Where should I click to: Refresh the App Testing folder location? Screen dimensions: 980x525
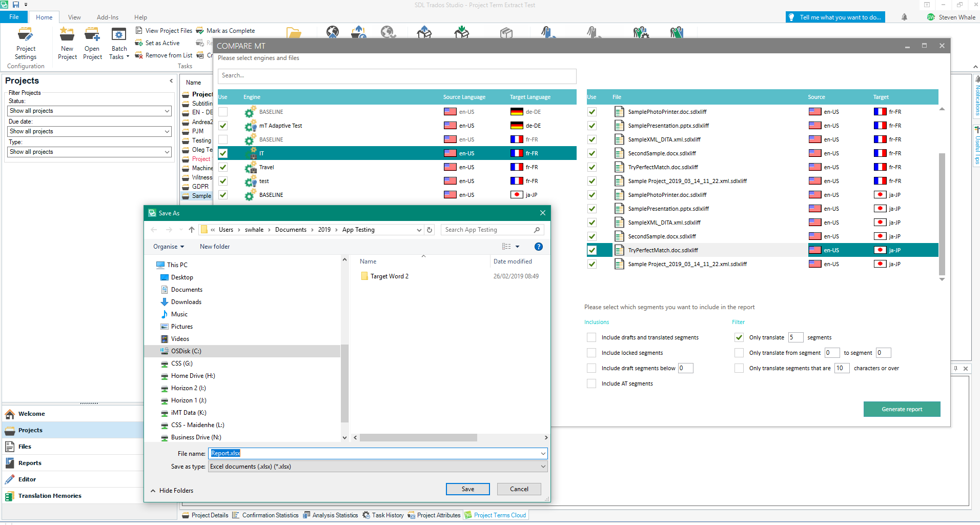pos(430,230)
